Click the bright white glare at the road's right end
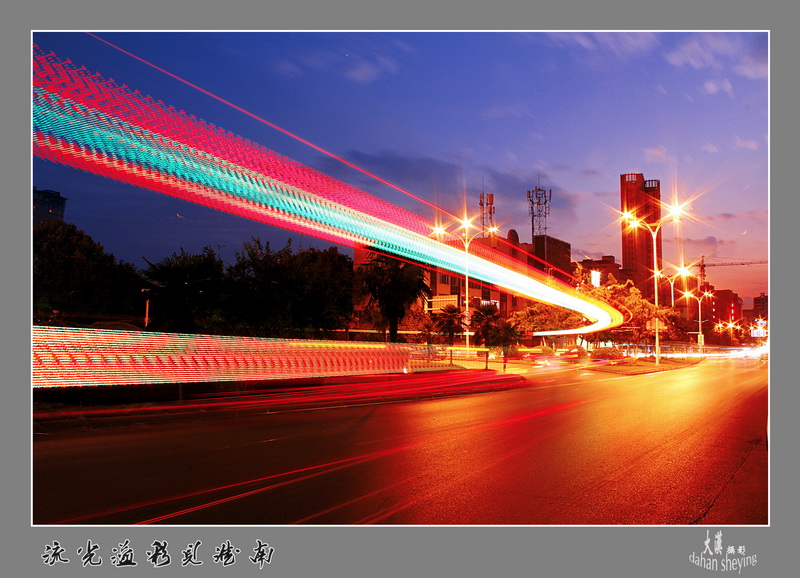This screenshot has width=800, height=578. (752, 350)
